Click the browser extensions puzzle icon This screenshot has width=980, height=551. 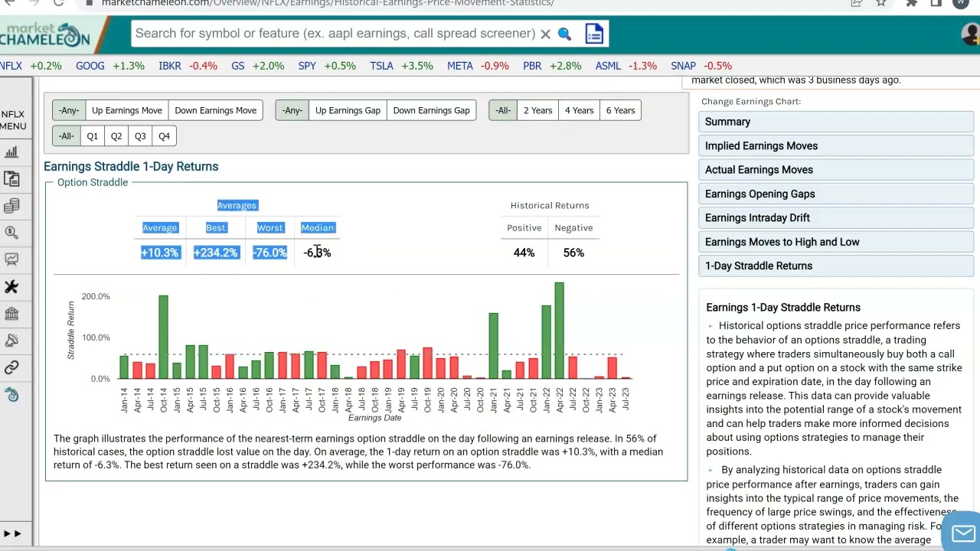pyautogui.click(x=911, y=3)
